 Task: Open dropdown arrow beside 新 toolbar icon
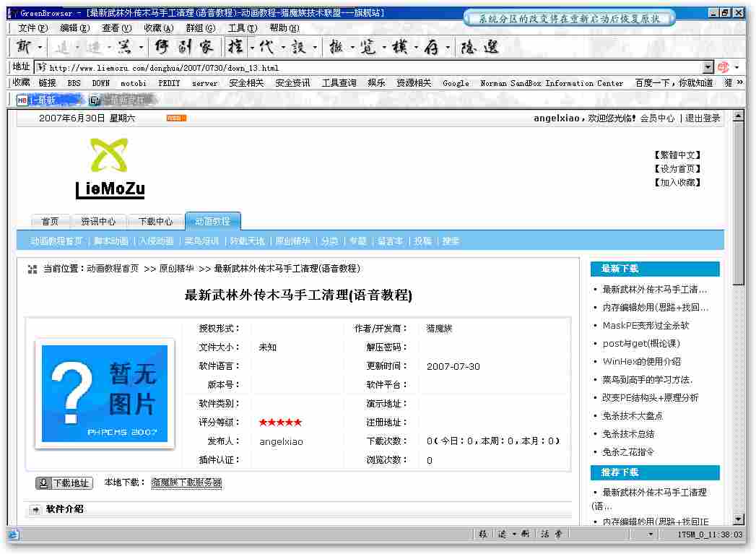tap(40, 48)
